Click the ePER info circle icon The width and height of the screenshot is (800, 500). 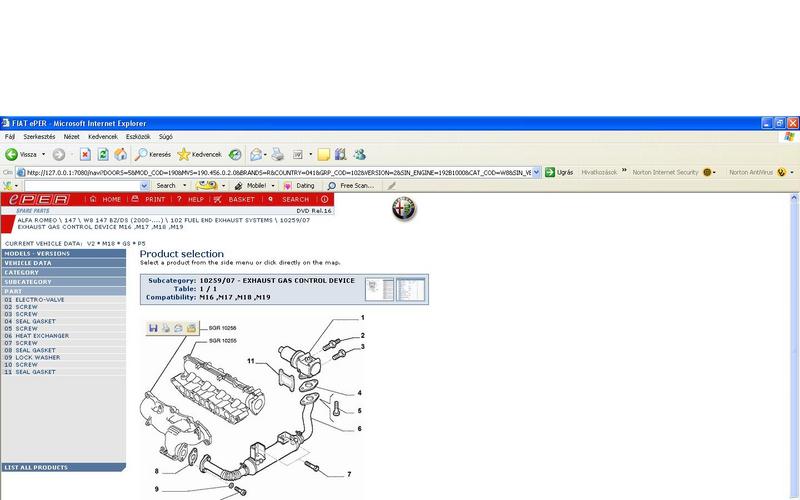click(324, 199)
